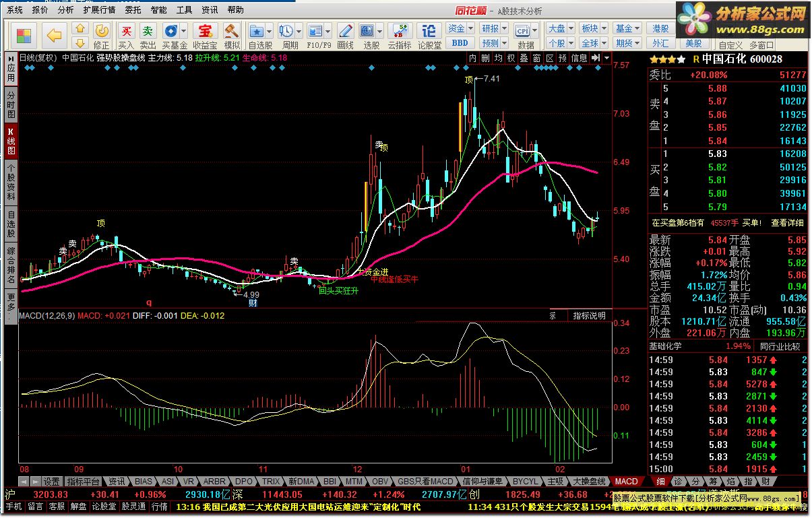Toggle the 预 forecast option

(x=562, y=59)
